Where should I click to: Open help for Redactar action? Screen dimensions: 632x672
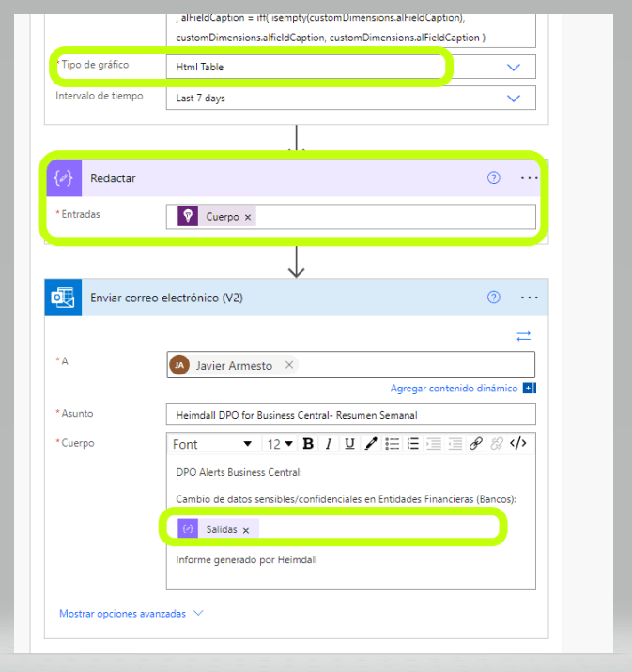click(494, 177)
